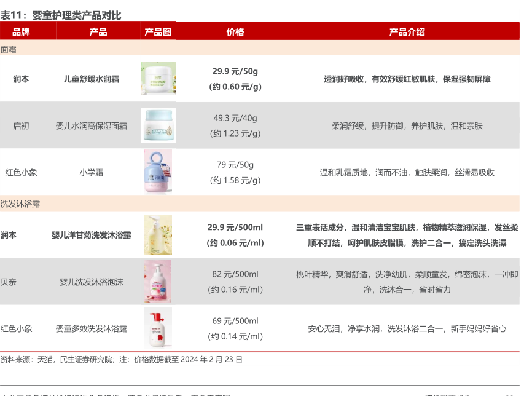This screenshot has width=532, height=396.
Task: Click the description starting 透润好吸收
Action: [x=407, y=79]
